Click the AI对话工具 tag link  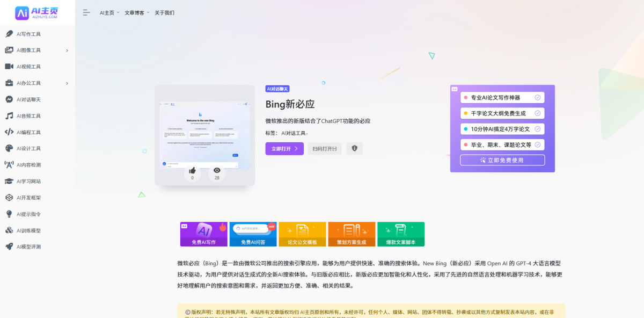tap(294, 133)
